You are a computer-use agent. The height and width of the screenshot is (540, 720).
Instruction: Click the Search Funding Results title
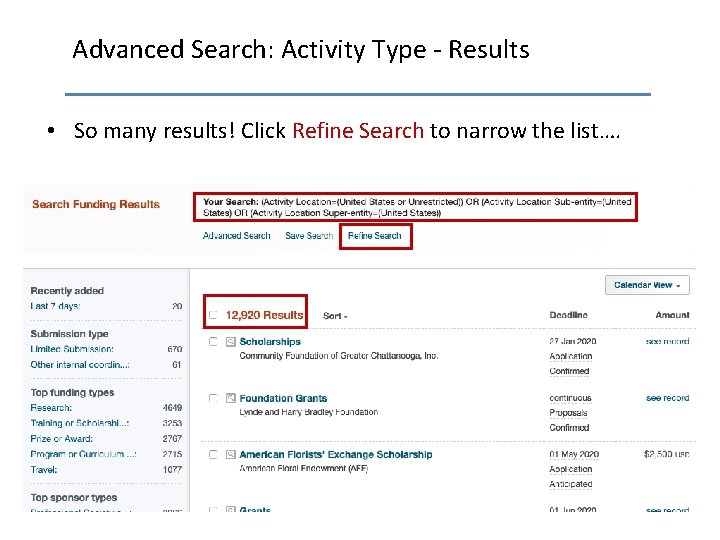point(96,204)
